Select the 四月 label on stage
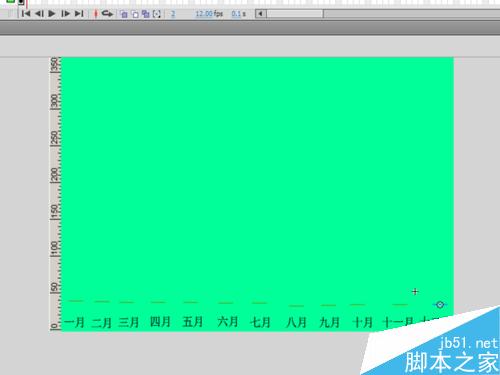Image resolution: width=500 pixels, height=375 pixels. click(160, 322)
